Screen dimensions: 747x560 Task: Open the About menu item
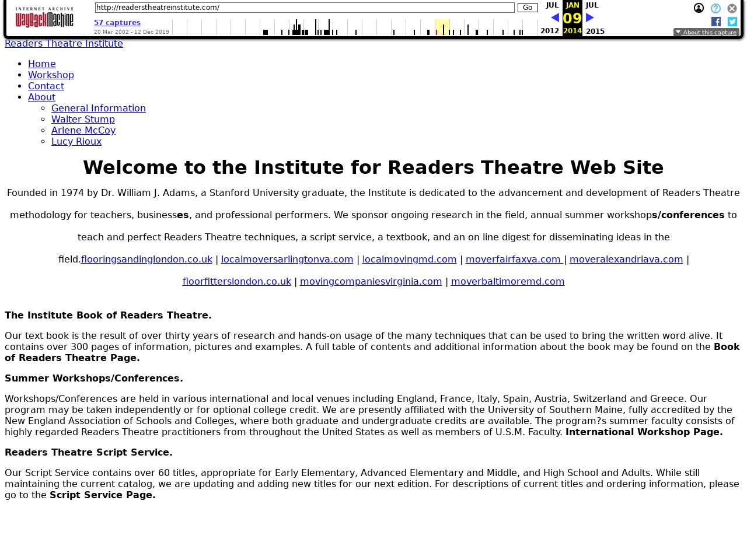41,97
